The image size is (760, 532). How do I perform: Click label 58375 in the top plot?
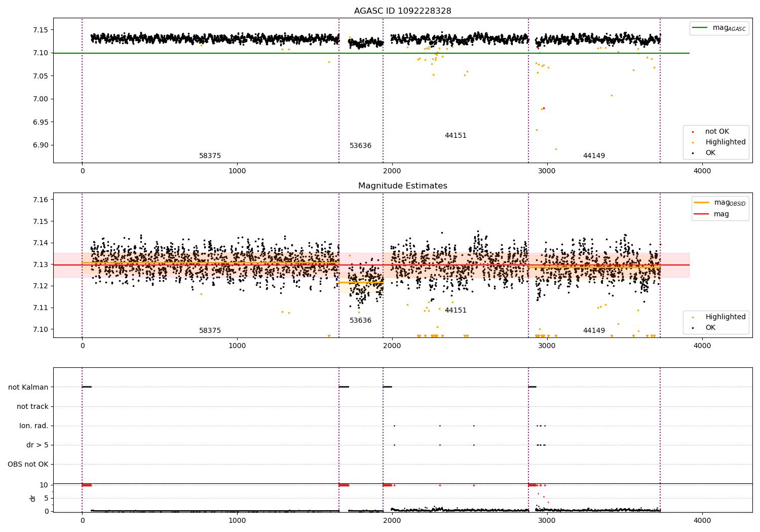coord(210,156)
